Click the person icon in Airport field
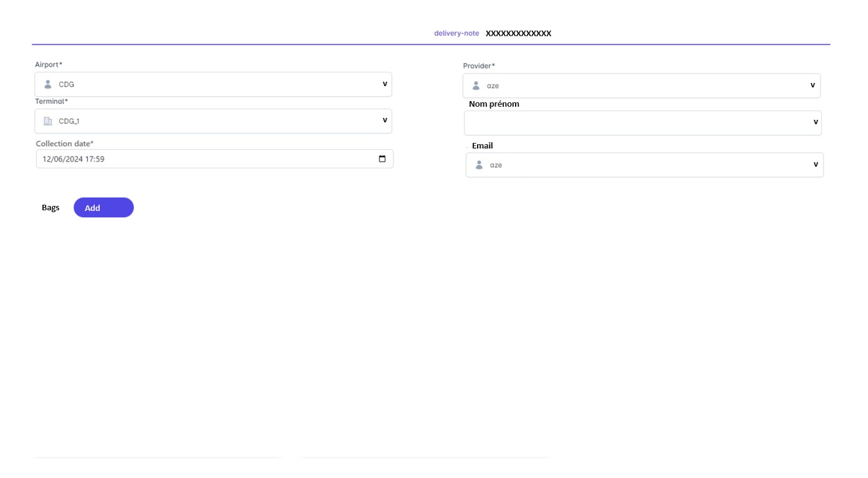 pyautogui.click(x=48, y=84)
